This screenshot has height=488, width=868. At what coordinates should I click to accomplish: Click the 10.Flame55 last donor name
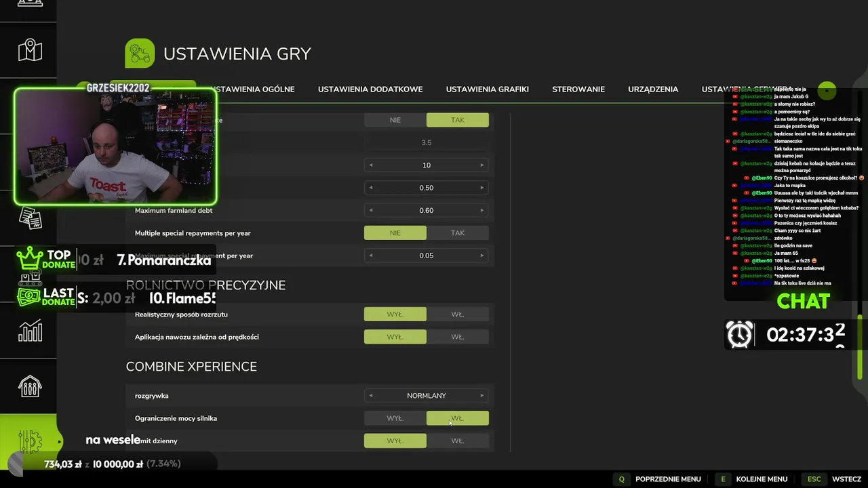(x=182, y=298)
